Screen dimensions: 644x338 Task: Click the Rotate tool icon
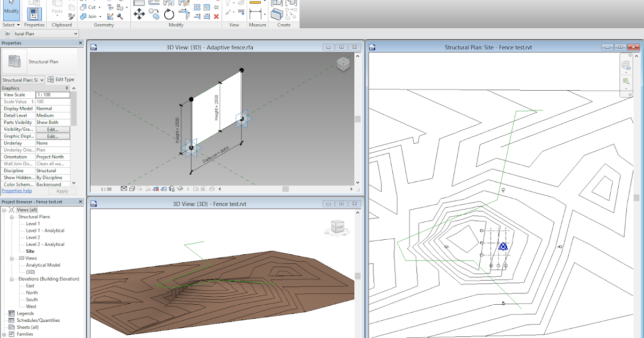click(x=169, y=14)
